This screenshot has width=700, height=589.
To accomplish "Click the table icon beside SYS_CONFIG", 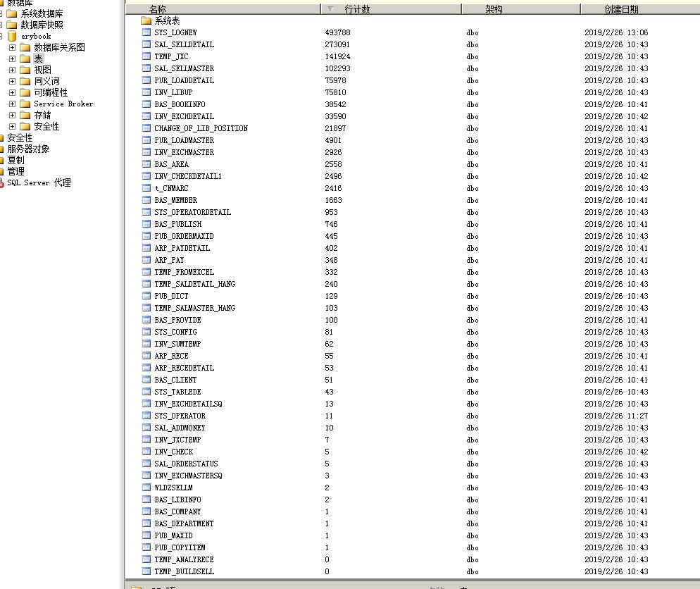I will tap(146, 332).
